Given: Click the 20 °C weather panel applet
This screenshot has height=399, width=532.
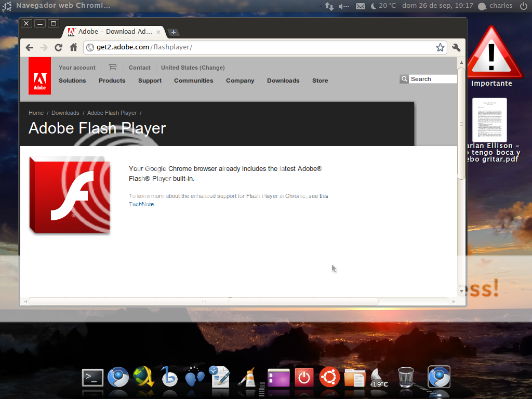Looking at the screenshot, I should (383, 6).
